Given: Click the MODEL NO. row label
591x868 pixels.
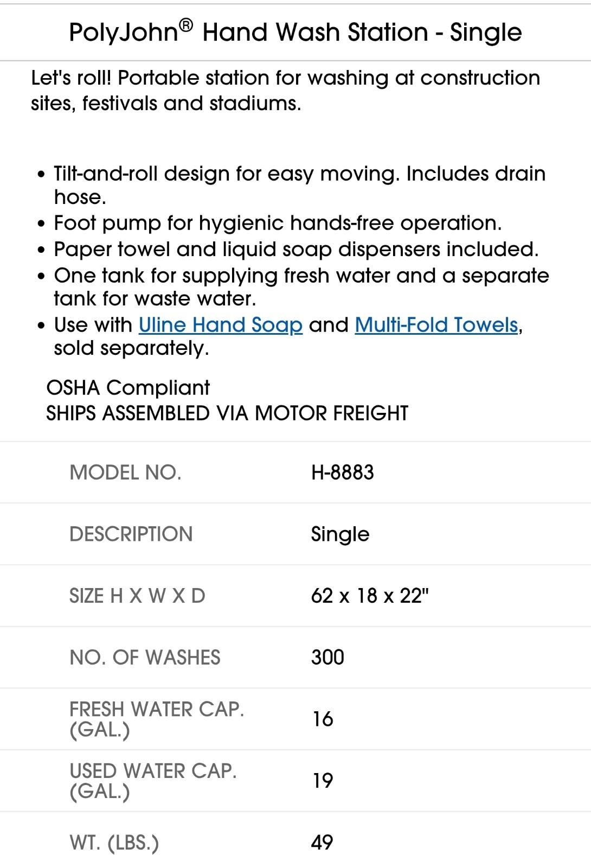Looking at the screenshot, I should (x=125, y=472).
